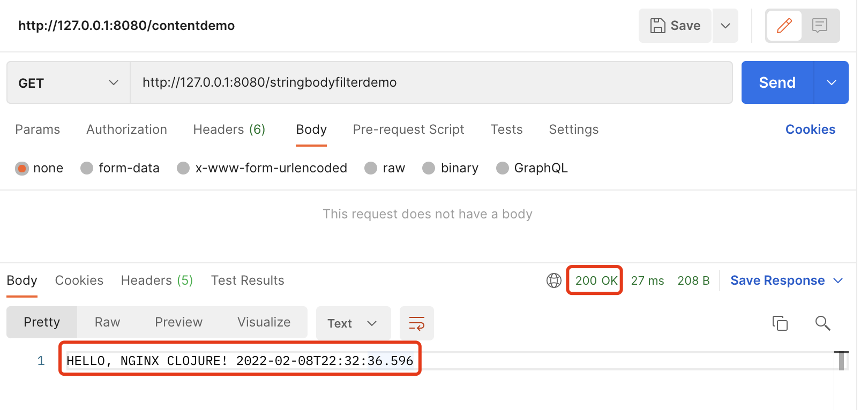Open the Text format dropdown

[353, 323]
